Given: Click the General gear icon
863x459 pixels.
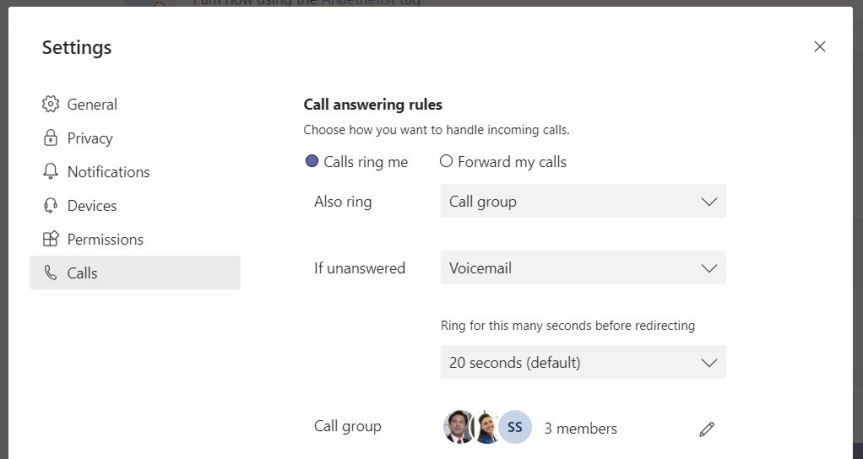Looking at the screenshot, I should click(x=51, y=104).
